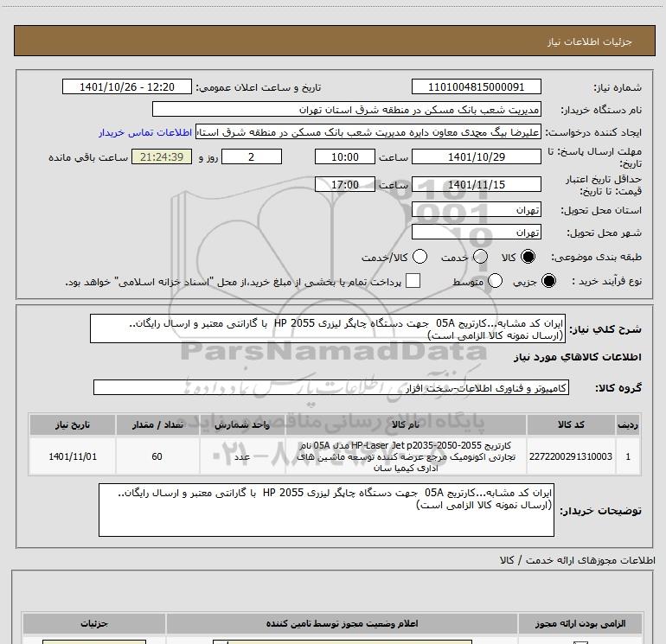Click row number 1 cell

[628, 456]
